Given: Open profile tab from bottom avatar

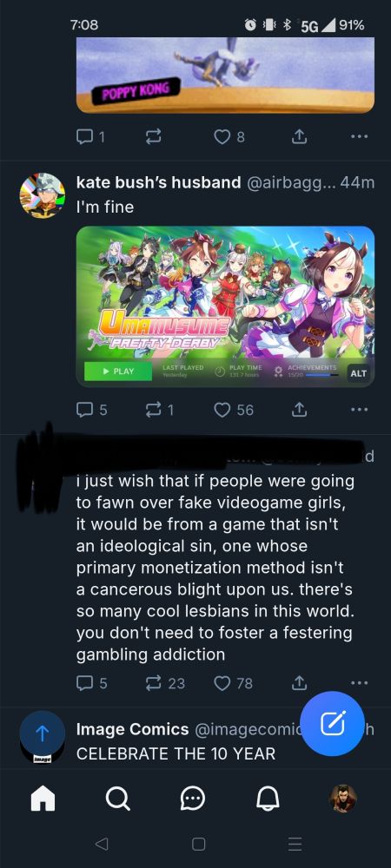Looking at the screenshot, I should 343,799.
